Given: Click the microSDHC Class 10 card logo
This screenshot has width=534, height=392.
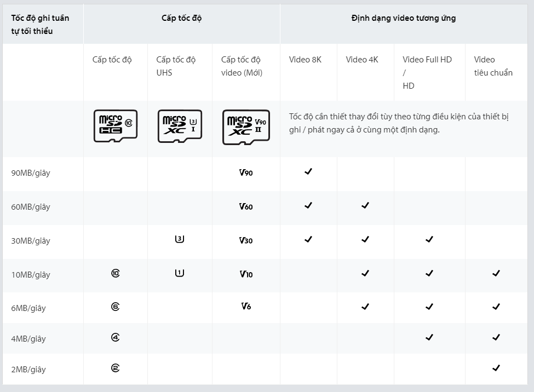Looking at the screenshot, I should (116, 126).
